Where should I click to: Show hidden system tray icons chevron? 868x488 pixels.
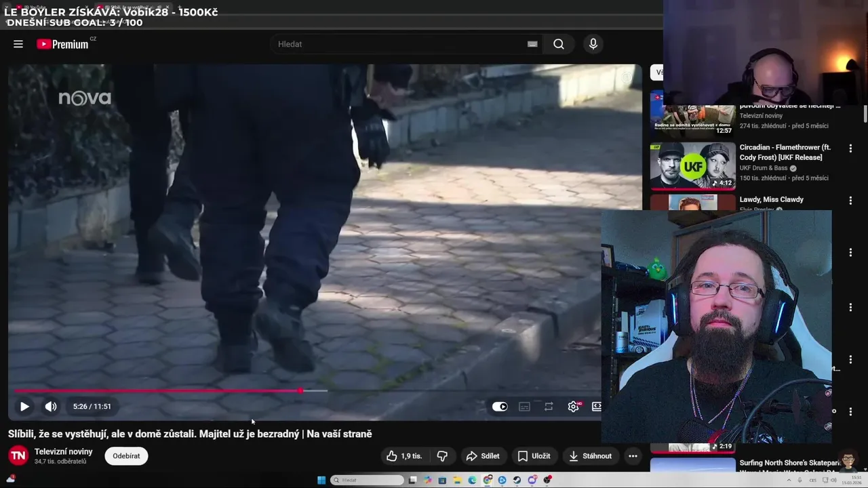(x=789, y=480)
